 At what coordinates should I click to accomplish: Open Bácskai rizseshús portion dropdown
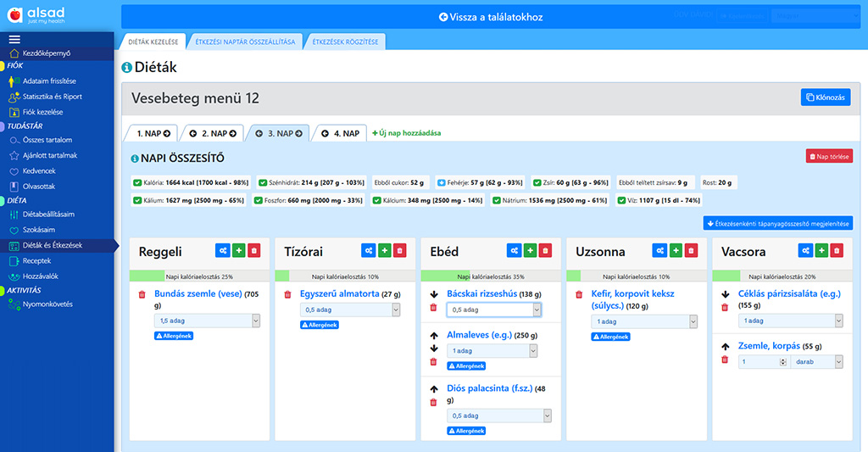point(494,310)
